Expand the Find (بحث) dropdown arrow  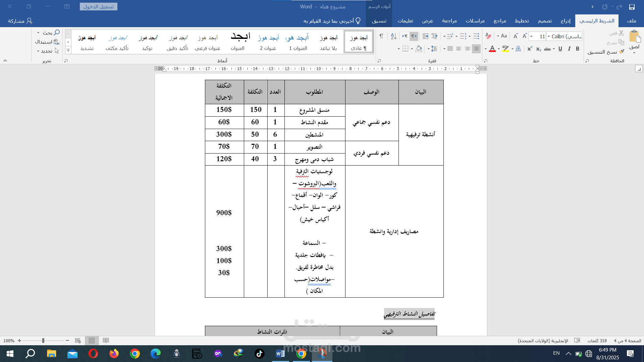click(38, 33)
